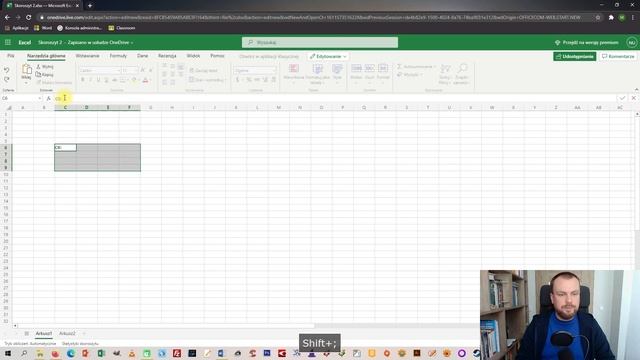640x360 pixels.
Task: Select the Arkusz1 sheet tab
Action: [44, 333]
